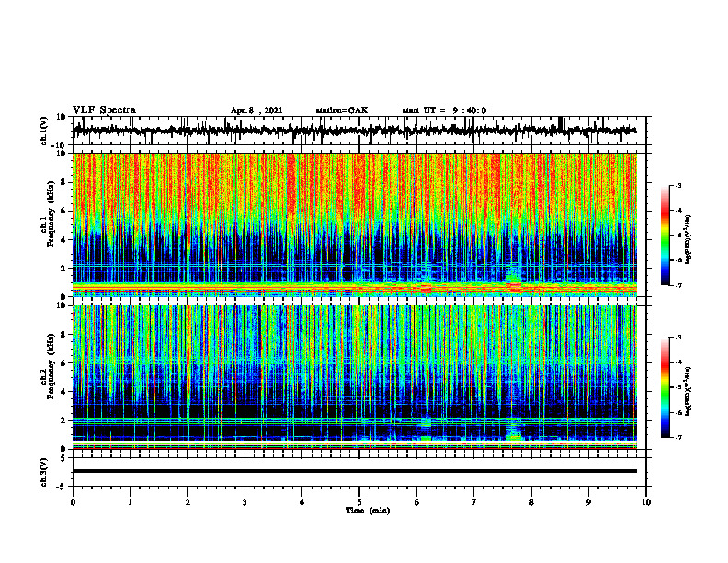Click the "2" kHz tick label on ch.2 spectrogram
This screenshot has height=563, width=728.
click(x=63, y=420)
